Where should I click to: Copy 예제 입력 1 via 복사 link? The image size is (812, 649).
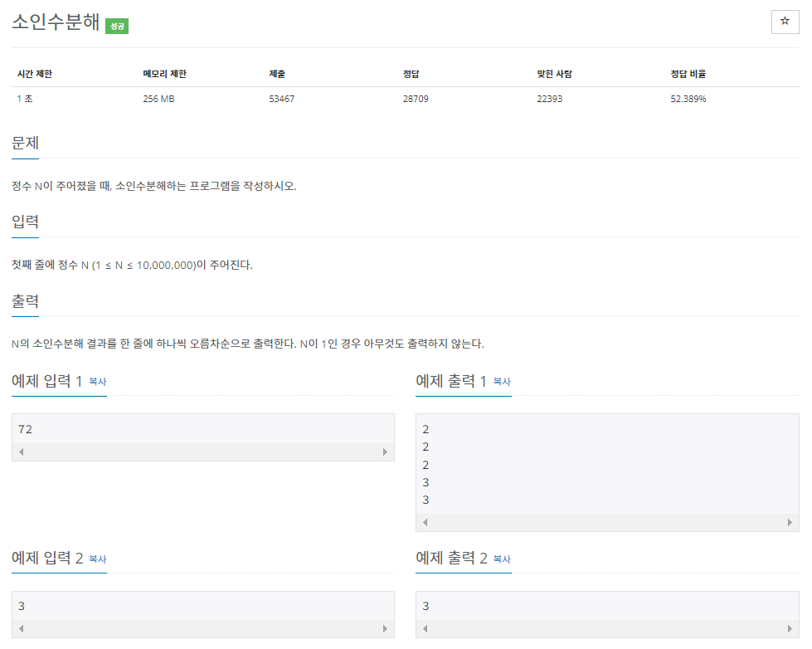[97, 382]
